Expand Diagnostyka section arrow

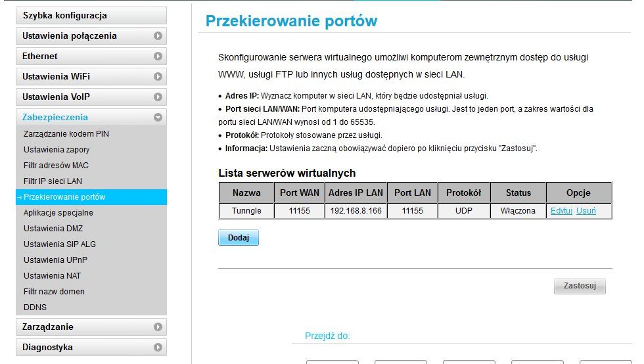(x=158, y=347)
